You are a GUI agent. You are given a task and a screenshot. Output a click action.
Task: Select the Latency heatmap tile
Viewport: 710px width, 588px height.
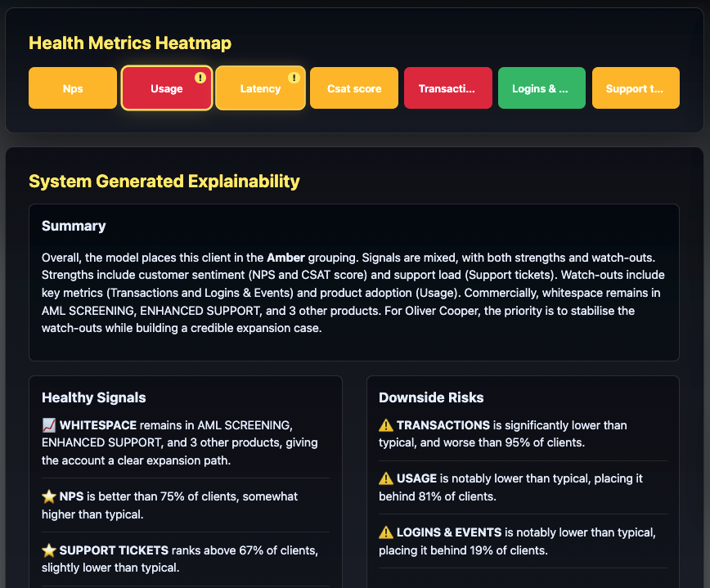pos(260,88)
